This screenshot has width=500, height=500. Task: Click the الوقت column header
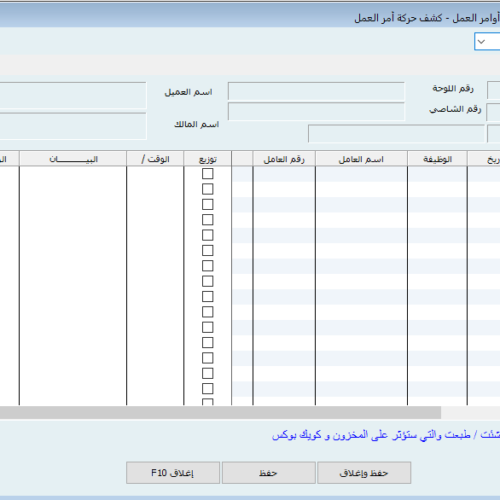point(155,159)
